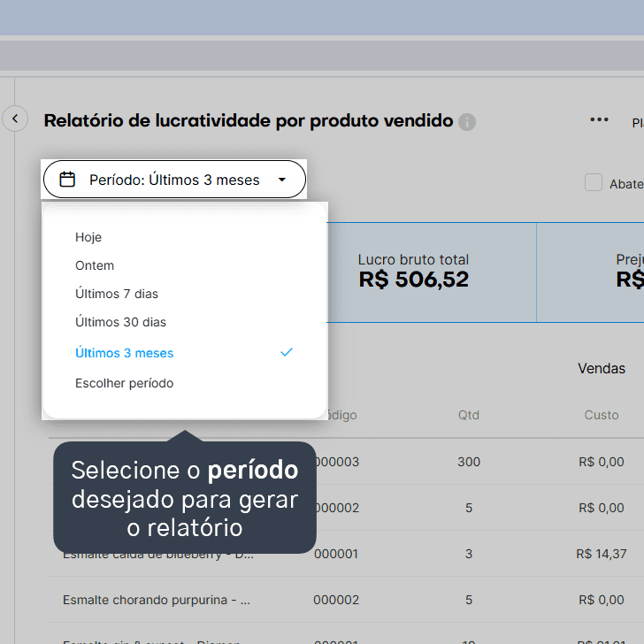644x644 pixels.
Task: Choose Últimos 7 dias option
Action: (117, 294)
